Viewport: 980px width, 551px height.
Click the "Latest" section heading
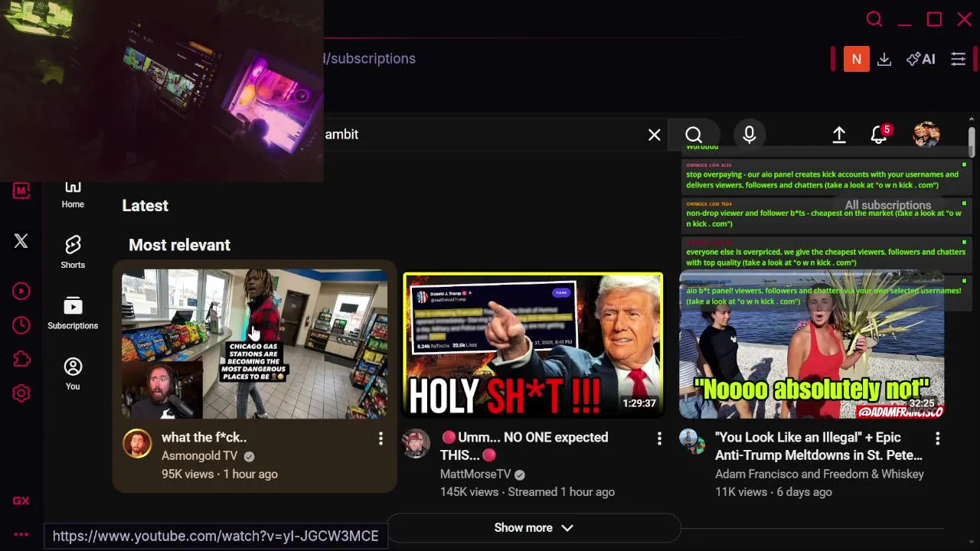(x=145, y=206)
